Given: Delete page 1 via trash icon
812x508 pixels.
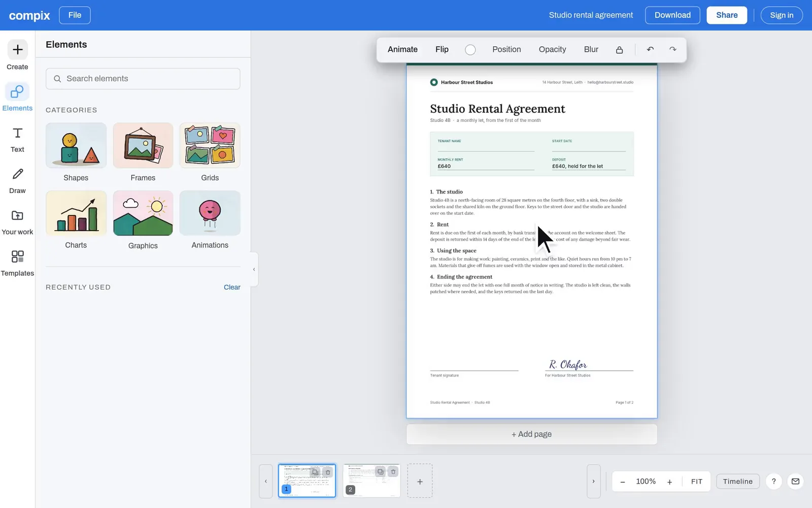Looking at the screenshot, I should coord(328,472).
